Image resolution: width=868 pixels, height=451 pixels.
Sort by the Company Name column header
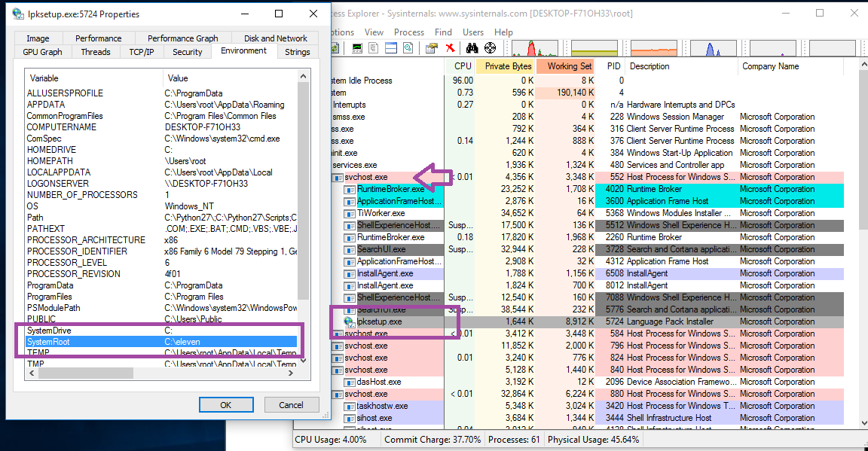(x=790, y=66)
